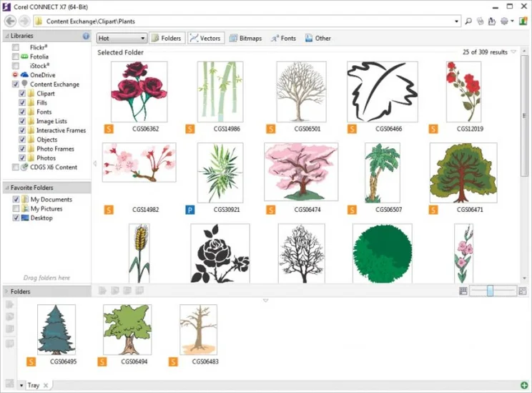The image size is (532, 393).
Task: Click the orange S badge under CGS06362
Action: click(109, 129)
